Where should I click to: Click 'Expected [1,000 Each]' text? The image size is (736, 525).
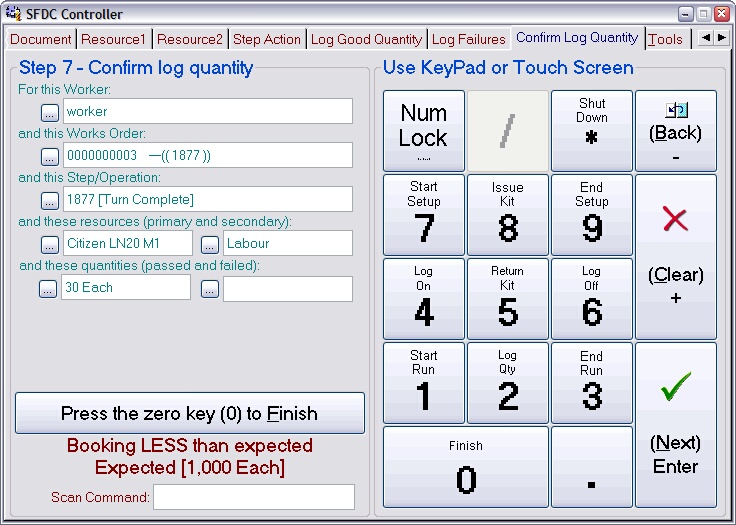coord(190,468)
